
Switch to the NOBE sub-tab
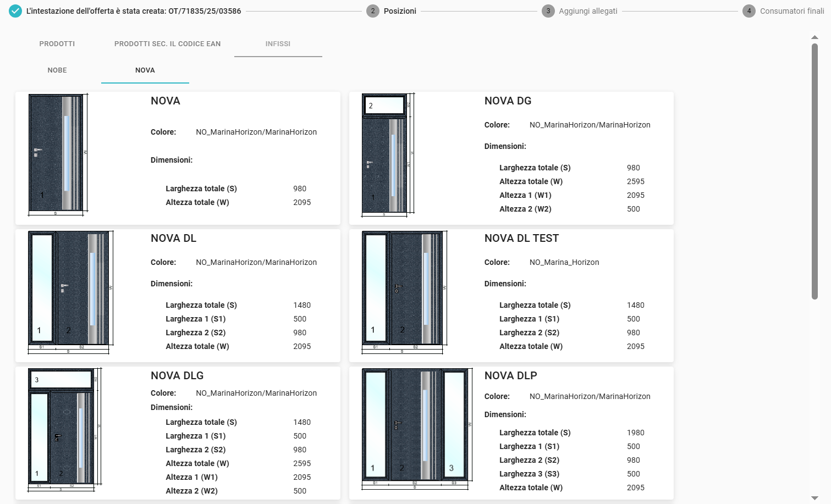point(57,70)
